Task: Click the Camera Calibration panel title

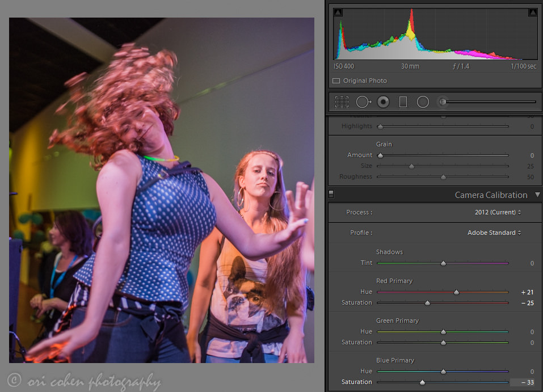Action: [x=491, y=195]
